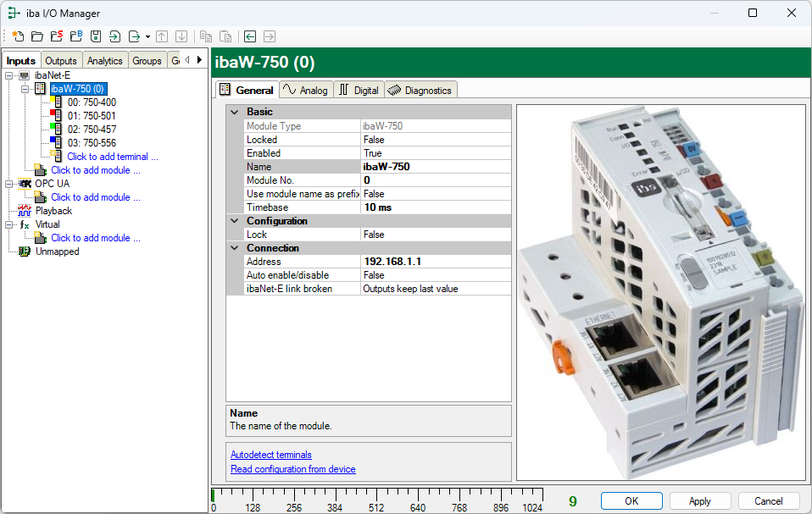812x514 pixels.
Task: Toggle the Enabled value True
Action: [x=436, y=153]
